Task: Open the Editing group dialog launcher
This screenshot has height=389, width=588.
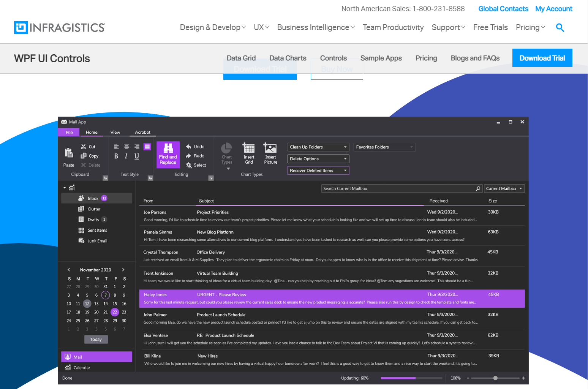Action: 211,178
